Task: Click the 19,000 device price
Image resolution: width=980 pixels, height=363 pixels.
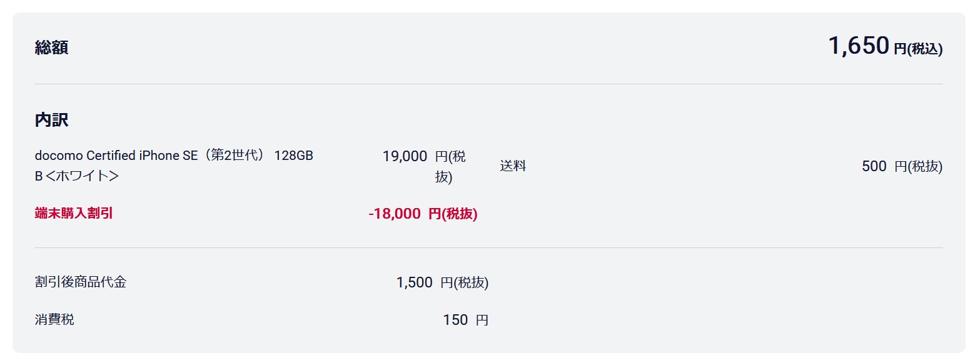Action: 405,156
